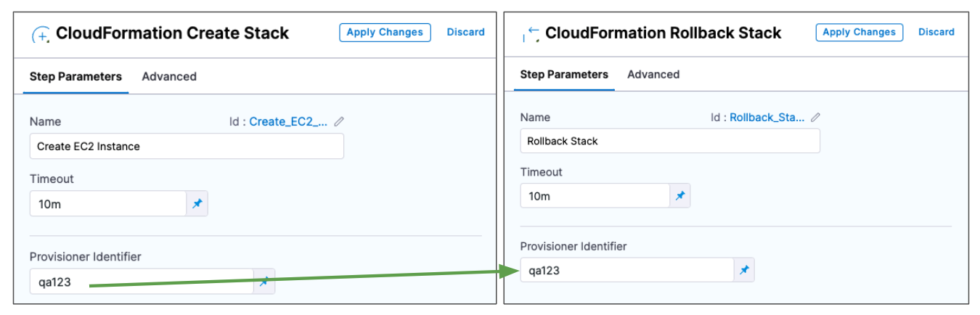
Task: Discard changes in the Create Stack panel
Action: tap(465, 33)
